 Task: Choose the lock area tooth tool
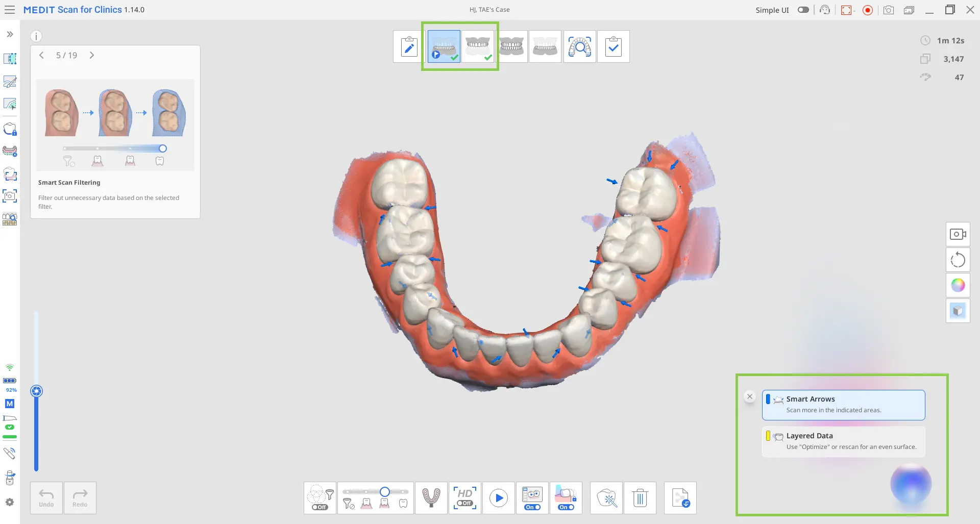tap(10, 129)
